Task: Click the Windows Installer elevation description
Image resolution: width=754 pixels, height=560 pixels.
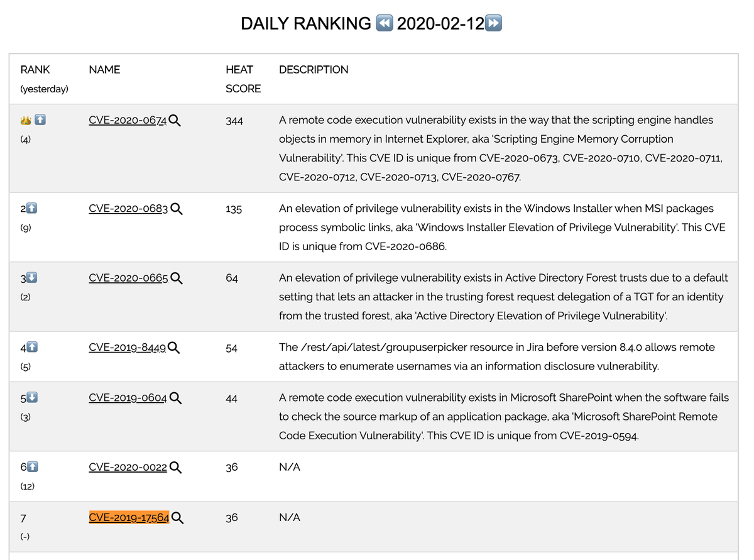Action: (503, 228)
